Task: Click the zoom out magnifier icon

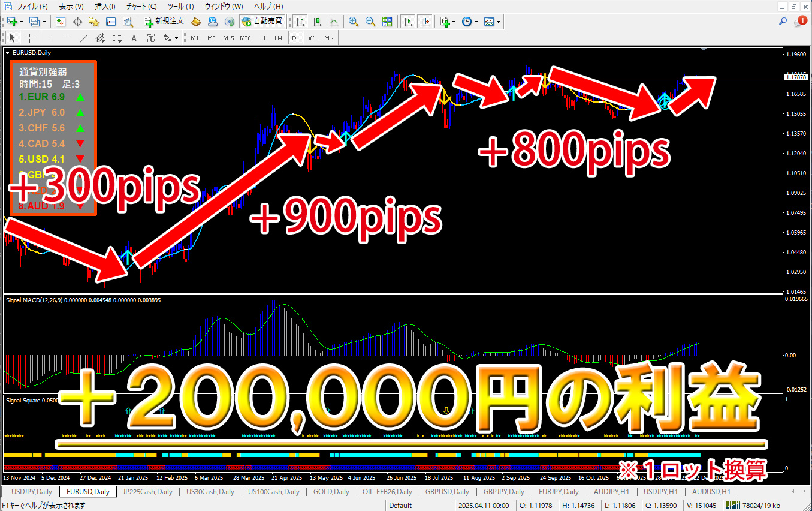Action: point(370,22)
